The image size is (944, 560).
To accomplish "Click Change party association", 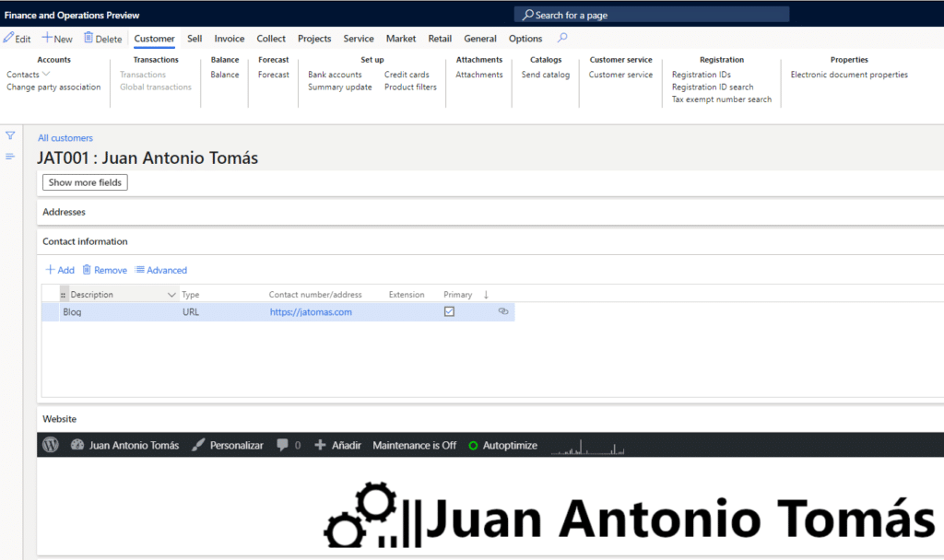I will (x=53, y=87).
